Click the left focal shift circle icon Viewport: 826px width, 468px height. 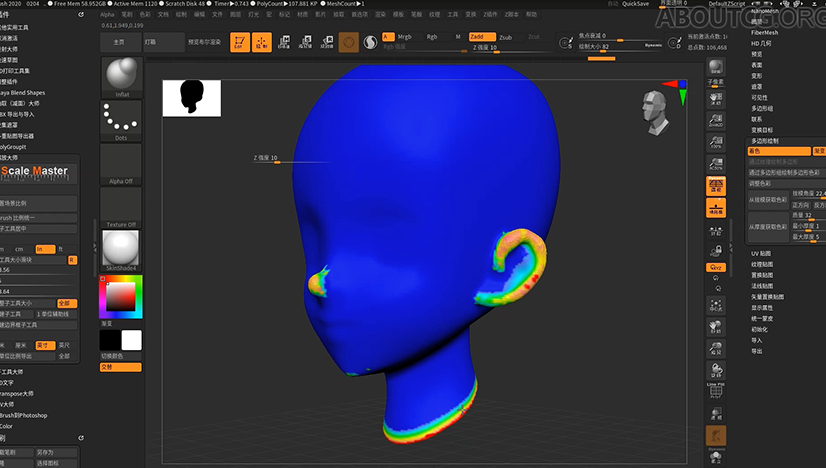point(566,43)
